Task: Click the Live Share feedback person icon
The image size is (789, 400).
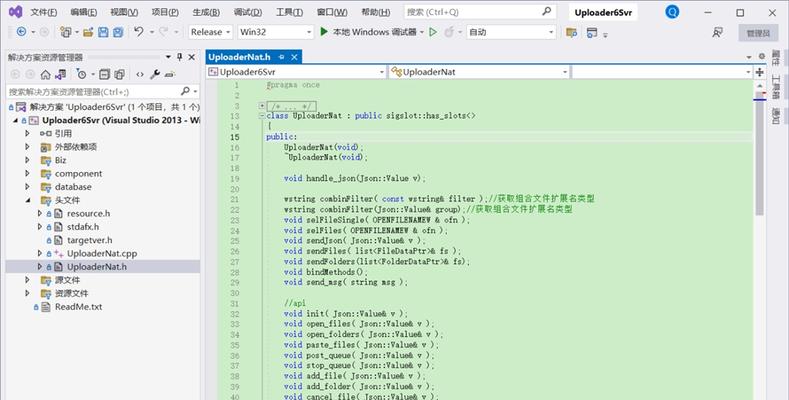Action: 717,32
